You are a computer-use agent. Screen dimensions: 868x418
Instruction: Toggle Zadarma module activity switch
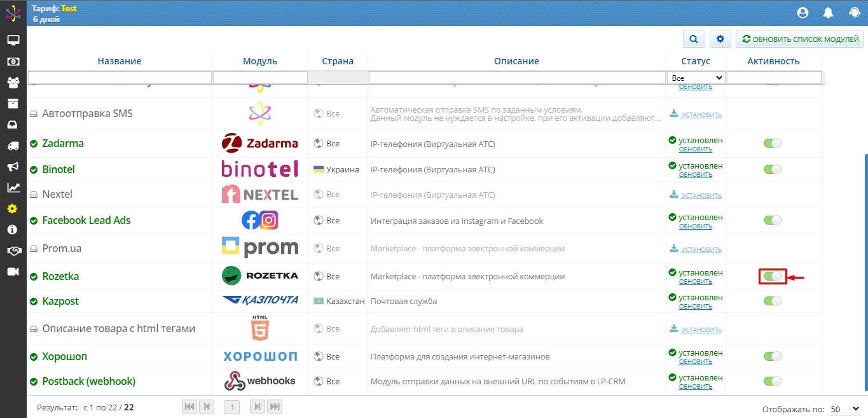(773, 143)
